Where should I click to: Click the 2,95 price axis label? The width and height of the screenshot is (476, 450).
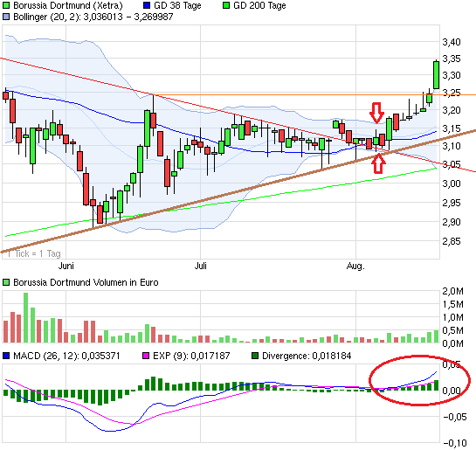(452, 203)
